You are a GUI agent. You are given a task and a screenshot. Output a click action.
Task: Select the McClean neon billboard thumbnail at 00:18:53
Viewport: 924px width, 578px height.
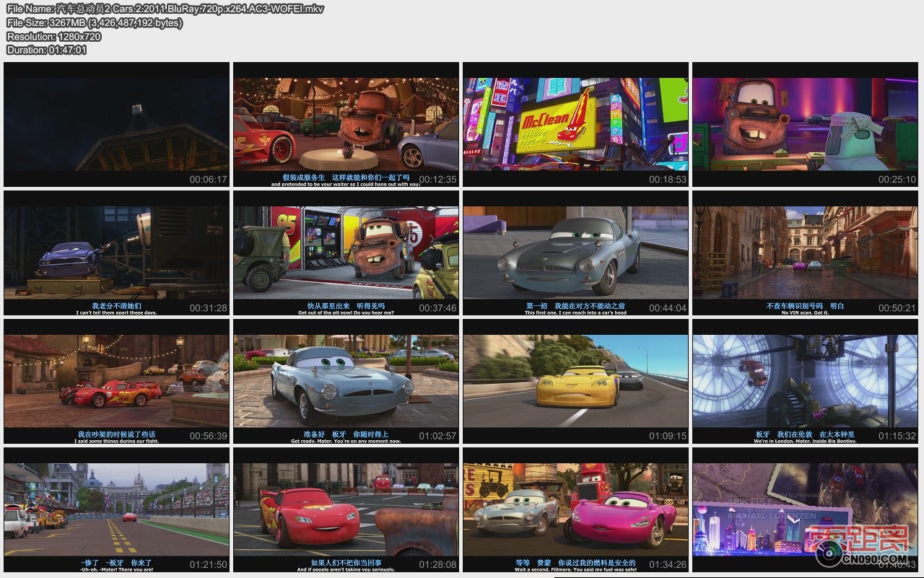coord(575,124)
